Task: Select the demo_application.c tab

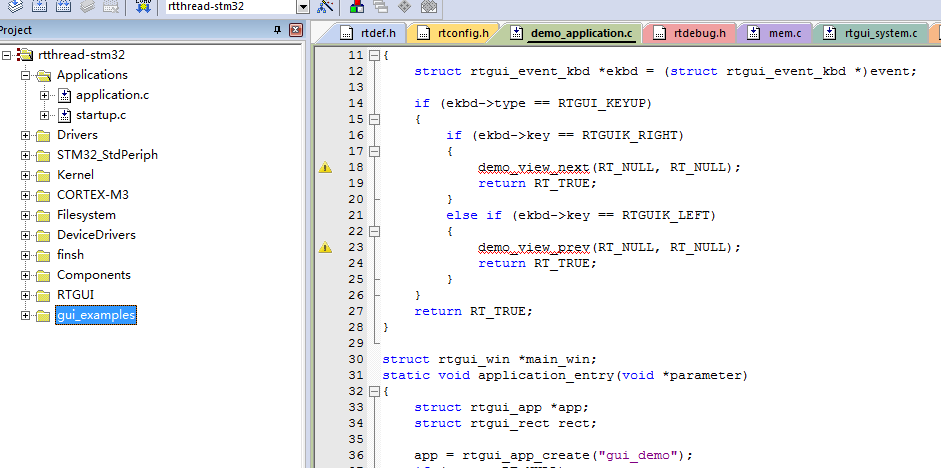Action: point(571,33)
